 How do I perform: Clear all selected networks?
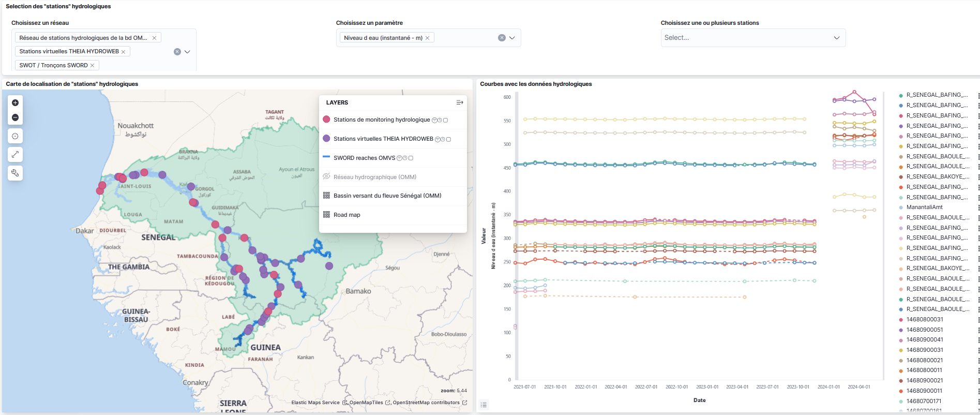177,52
